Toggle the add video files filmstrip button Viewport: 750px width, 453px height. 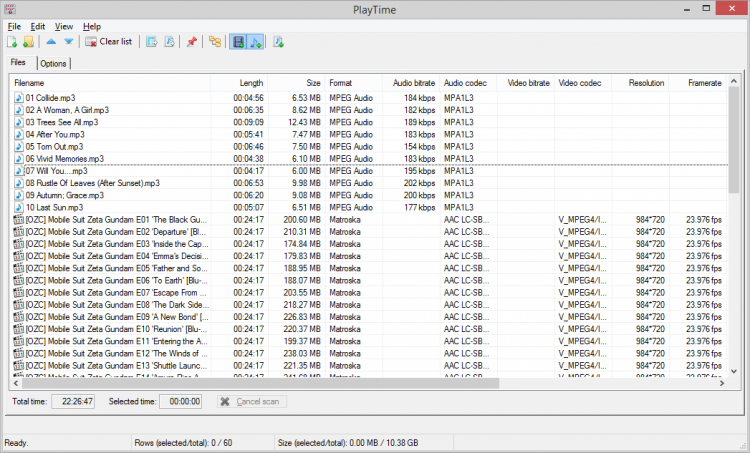(238, 42)
